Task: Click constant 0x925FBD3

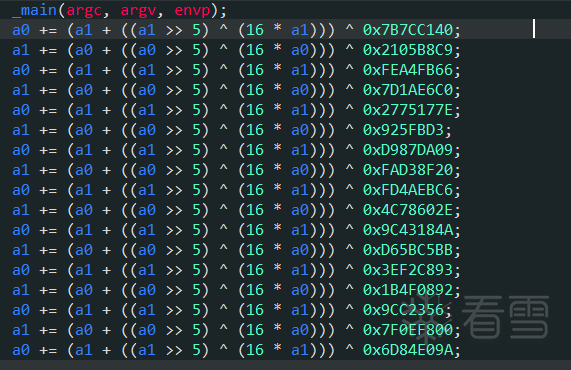Action: pos(403,130)
